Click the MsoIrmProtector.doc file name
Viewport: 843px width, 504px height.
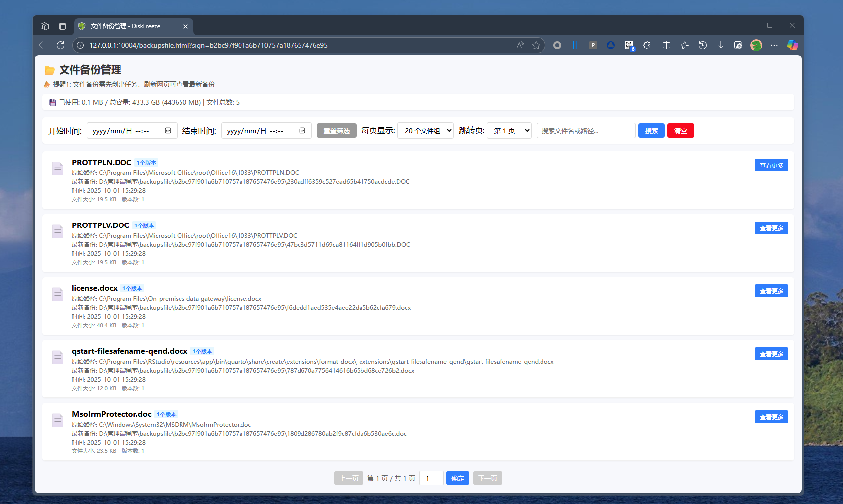pos(112,414)
